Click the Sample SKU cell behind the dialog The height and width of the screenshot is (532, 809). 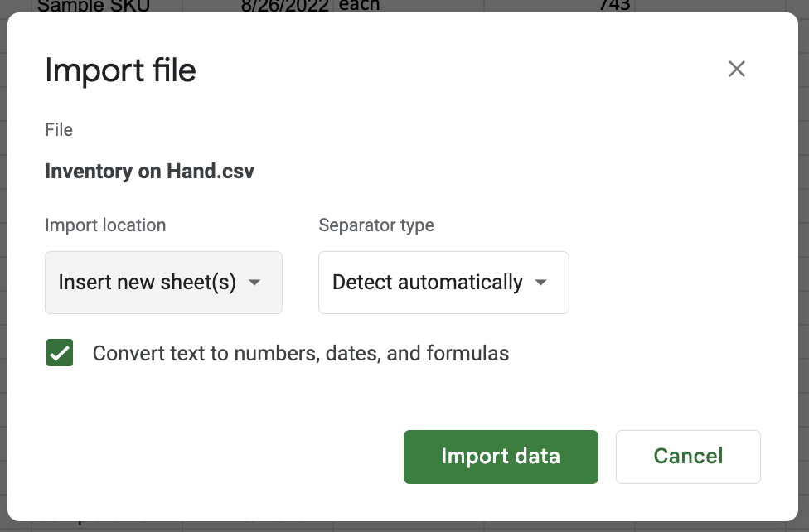pyautogui.click(x=94, y=7)
